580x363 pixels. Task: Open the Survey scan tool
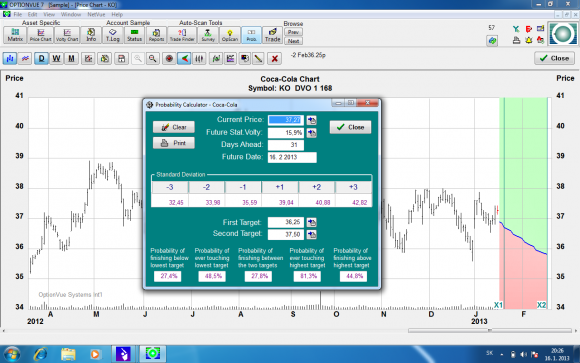point(208,35)
